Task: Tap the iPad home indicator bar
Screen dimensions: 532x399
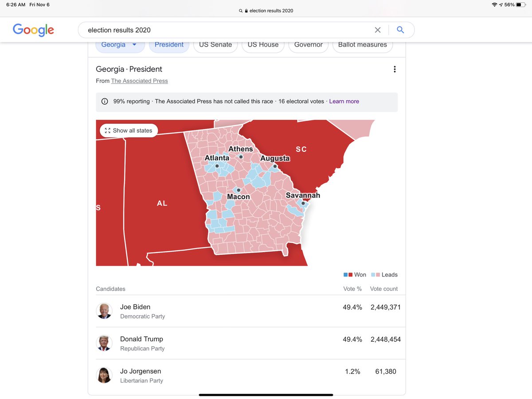Action: 266,395
